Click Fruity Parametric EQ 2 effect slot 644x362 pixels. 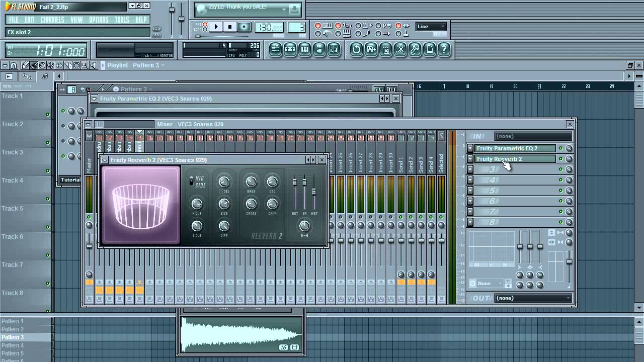515,148
